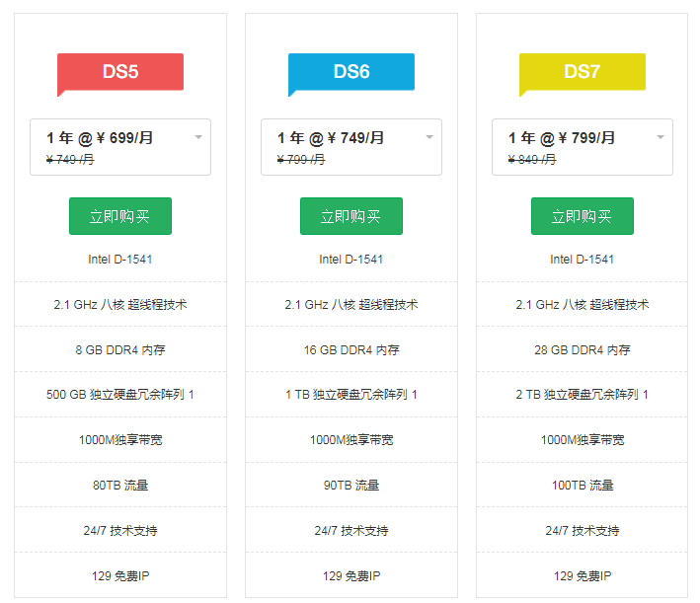Click the yellow DS7 plan badge
Viewport: 700px width, 603px height.
(583, 72)
